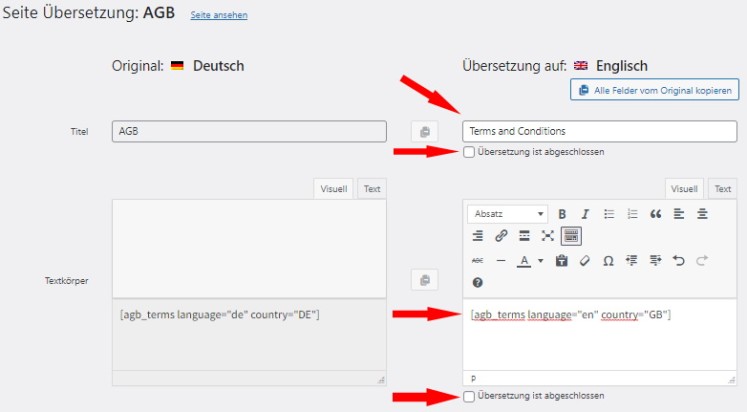Increase indent of the paragraph

(656, 261)
